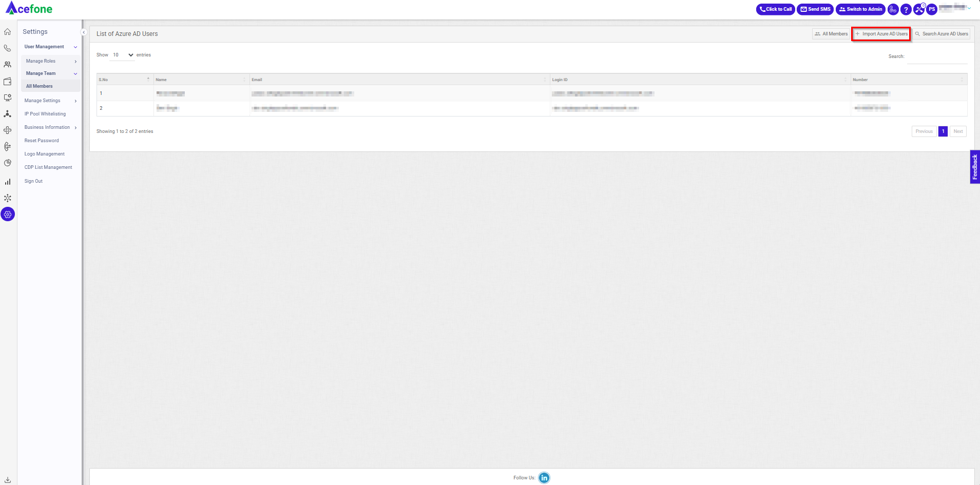Image resolution: width=980 pixels, height=485 pixels.
Task: Open the three-node network sidebar icon
Action: (8, 114)
